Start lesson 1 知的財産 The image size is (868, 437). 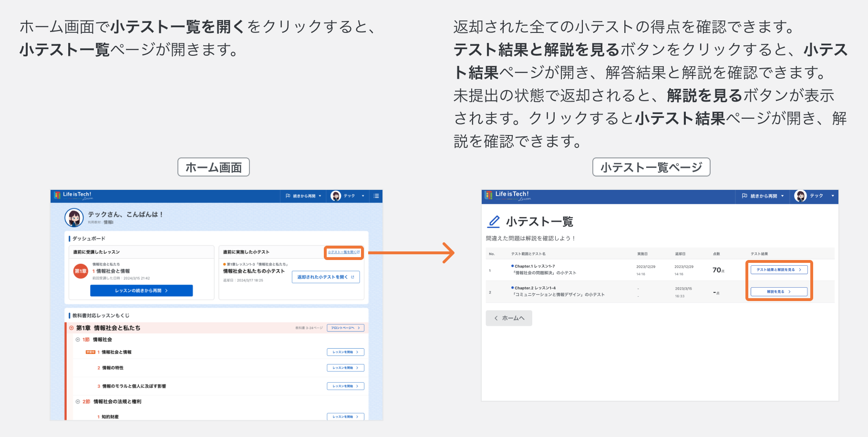(346, 416)
